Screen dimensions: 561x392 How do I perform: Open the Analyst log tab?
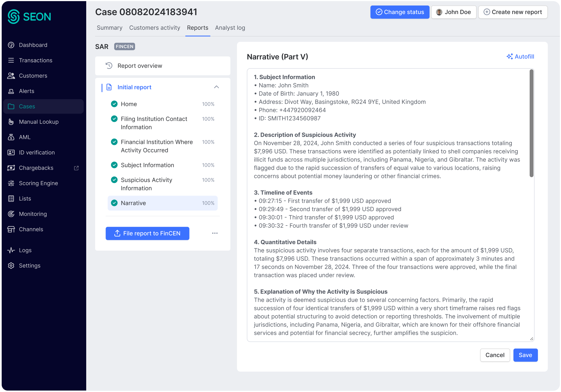(x=230, y=28)
